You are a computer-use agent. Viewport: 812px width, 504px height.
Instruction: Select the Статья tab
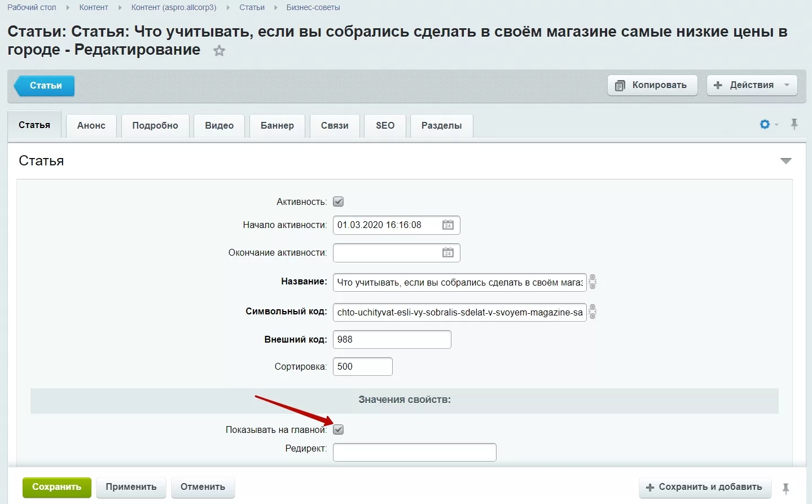[34, 125]
